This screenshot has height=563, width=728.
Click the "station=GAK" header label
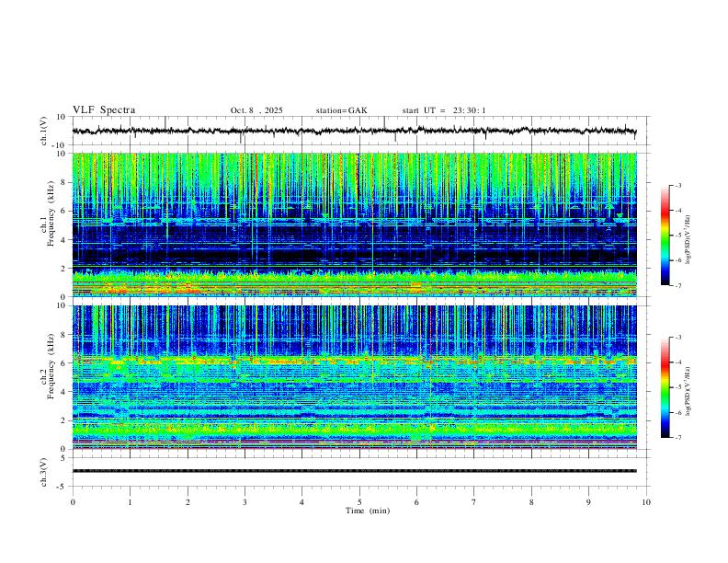click(341, 110)
